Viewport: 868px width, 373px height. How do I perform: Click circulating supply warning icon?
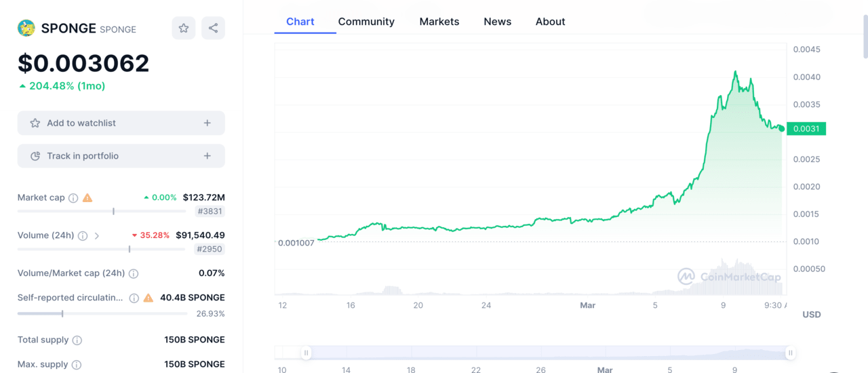tap(148, 298)
